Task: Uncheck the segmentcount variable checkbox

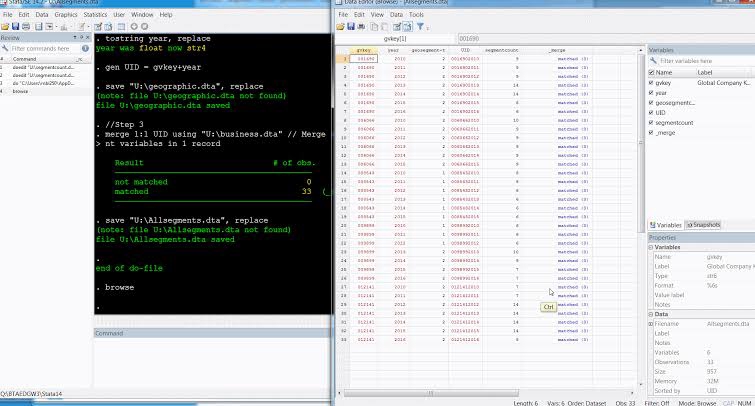Action: point(651,123)
